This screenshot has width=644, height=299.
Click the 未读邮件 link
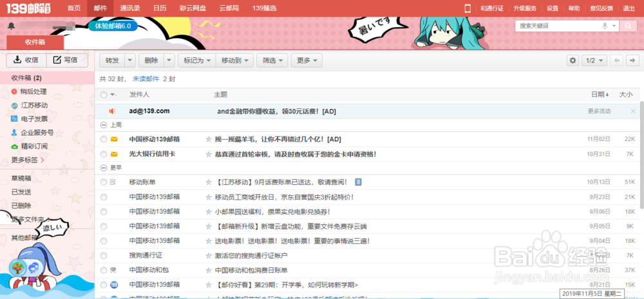[x=146, y=79]
